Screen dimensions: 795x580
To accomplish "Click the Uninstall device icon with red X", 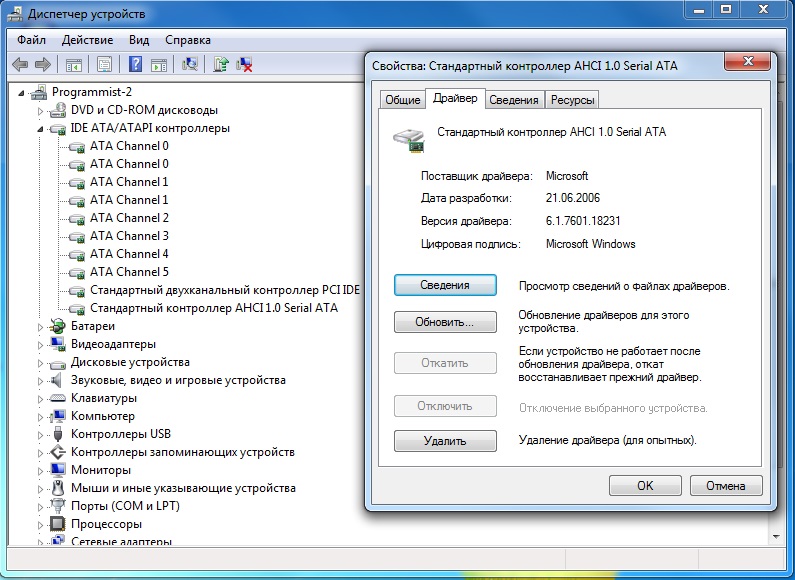I will tap(244, 65).
